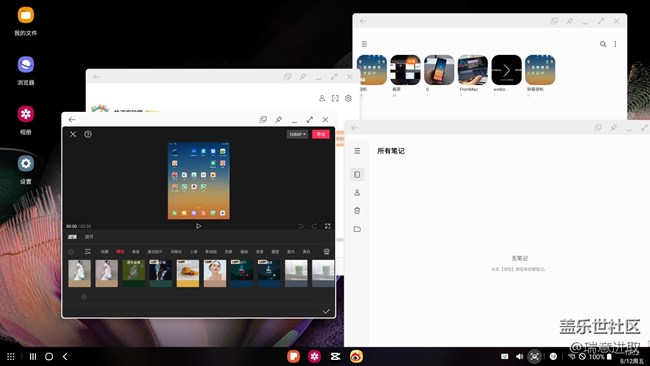Open the filter list manage icon
The width and height of the screenshot is (650, 366).
(87, 252)
